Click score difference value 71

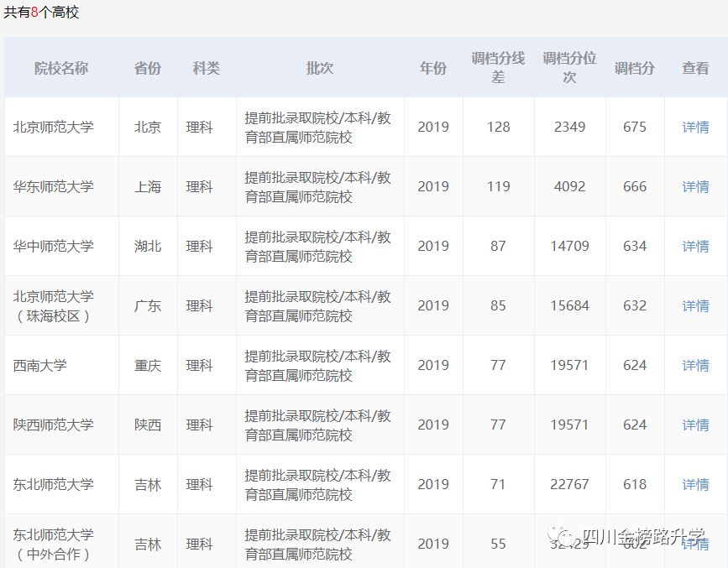(498, 484)
